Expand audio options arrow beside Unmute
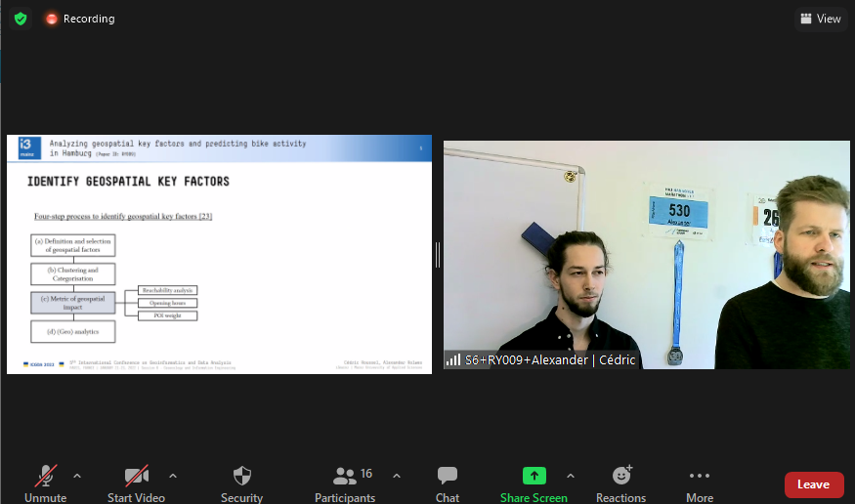 tap(77, 476)
